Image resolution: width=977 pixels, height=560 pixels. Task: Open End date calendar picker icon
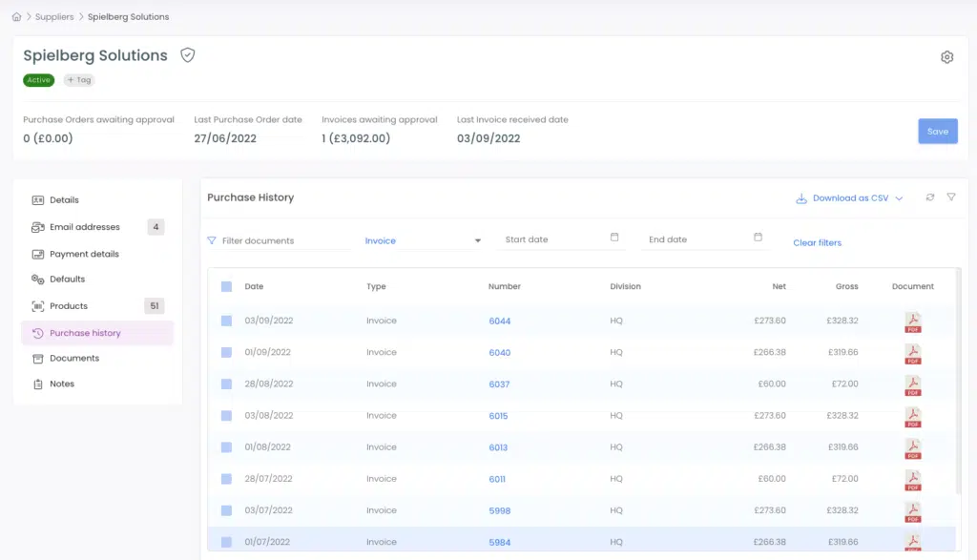[x=758, y=238]
